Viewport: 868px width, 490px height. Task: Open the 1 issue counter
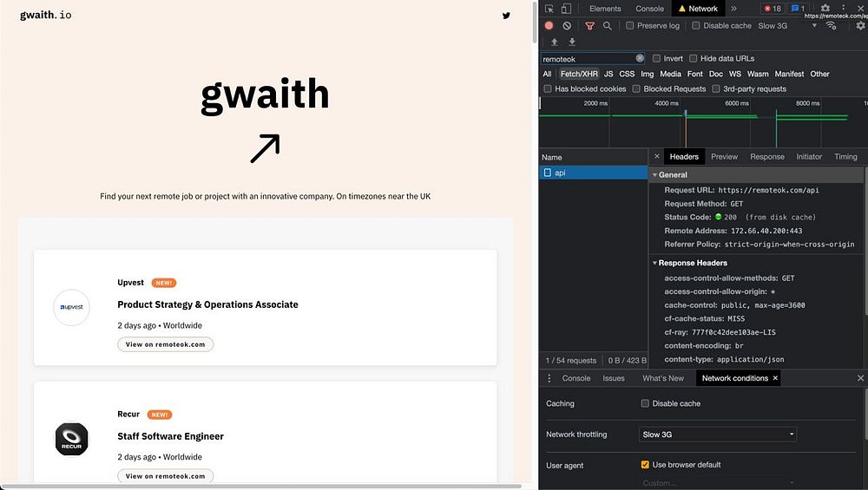pos(798,9)
